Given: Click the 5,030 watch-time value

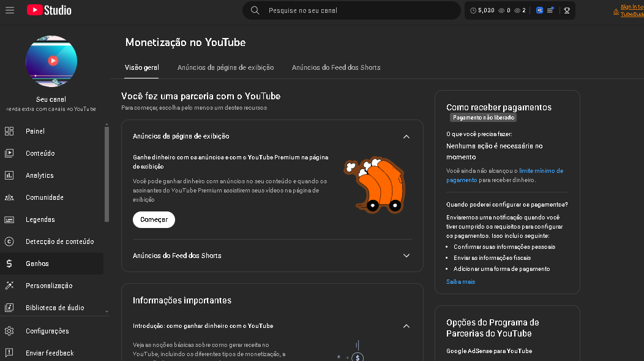Looking at the screenshot, I should [486, 10].
